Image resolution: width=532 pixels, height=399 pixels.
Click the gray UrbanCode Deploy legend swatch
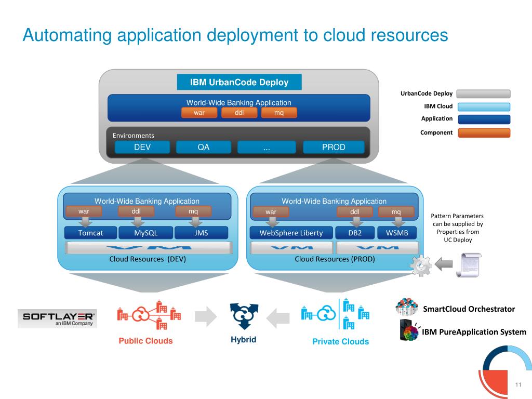click(484, 94)
